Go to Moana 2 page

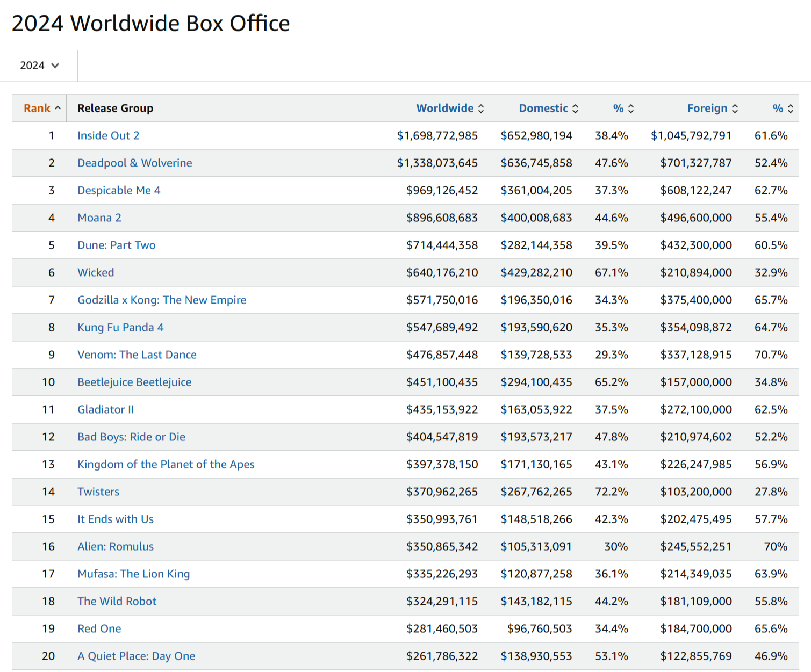[x=99, y=218]
